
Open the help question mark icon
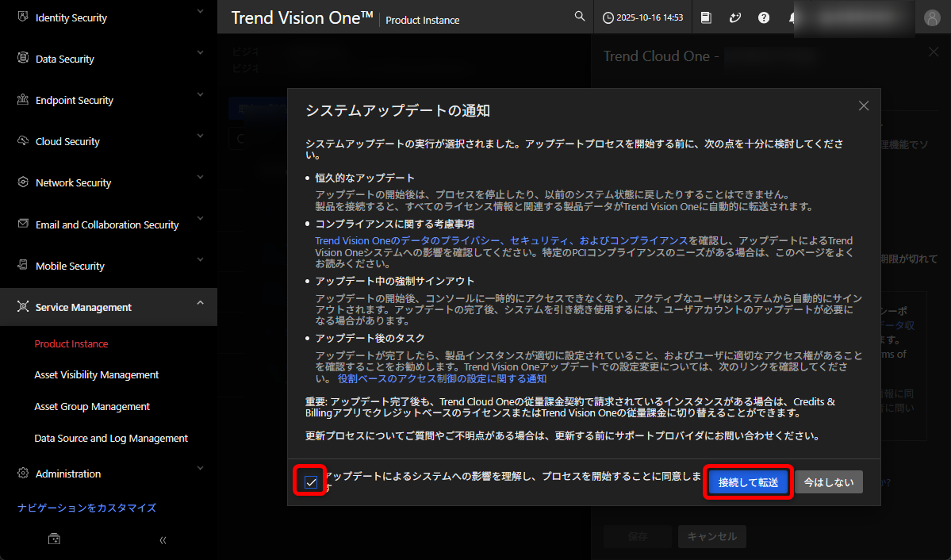[x=764, y=17]
